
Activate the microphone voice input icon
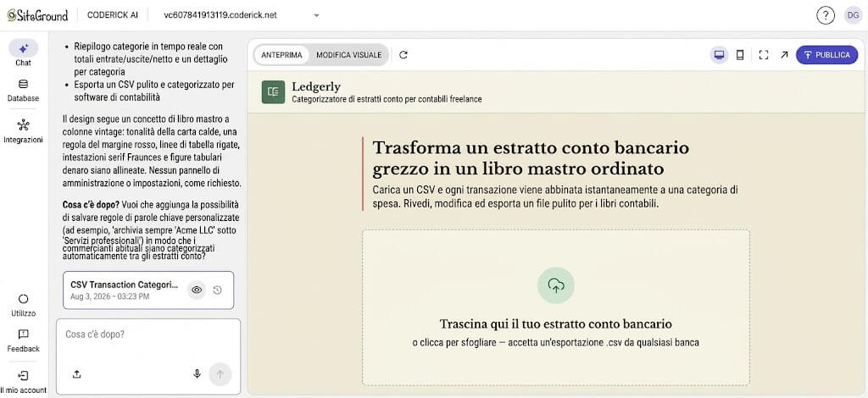[x=197, y=374]
